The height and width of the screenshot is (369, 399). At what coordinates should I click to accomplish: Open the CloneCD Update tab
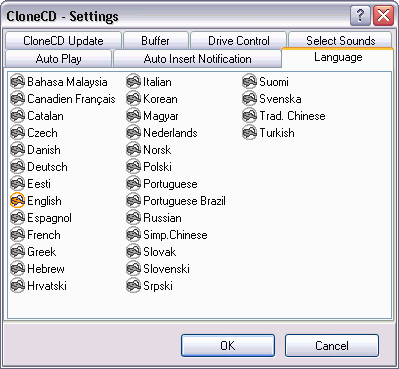[x=63, y=41]
